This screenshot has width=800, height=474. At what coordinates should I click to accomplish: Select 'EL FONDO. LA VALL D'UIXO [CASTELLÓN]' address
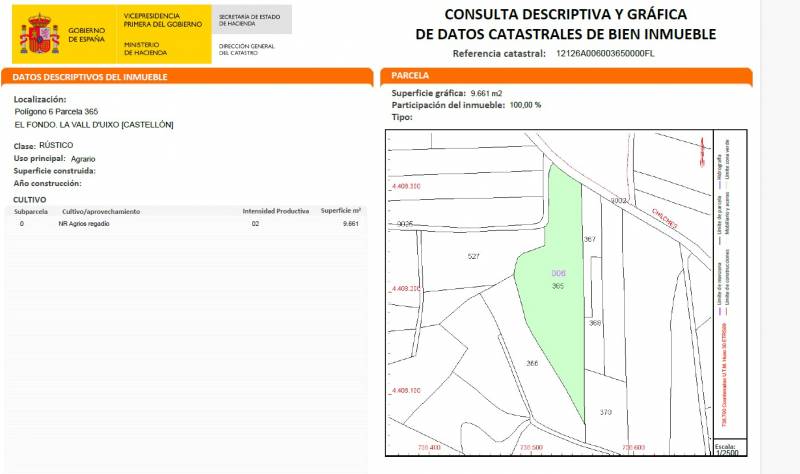(x=94, y=125)
